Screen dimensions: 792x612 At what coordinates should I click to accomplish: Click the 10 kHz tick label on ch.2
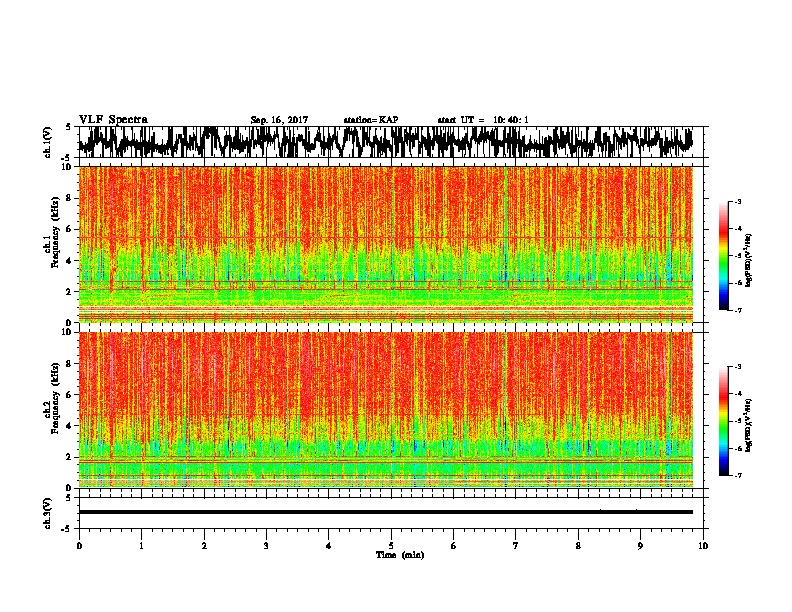click(x=67, y=332)
